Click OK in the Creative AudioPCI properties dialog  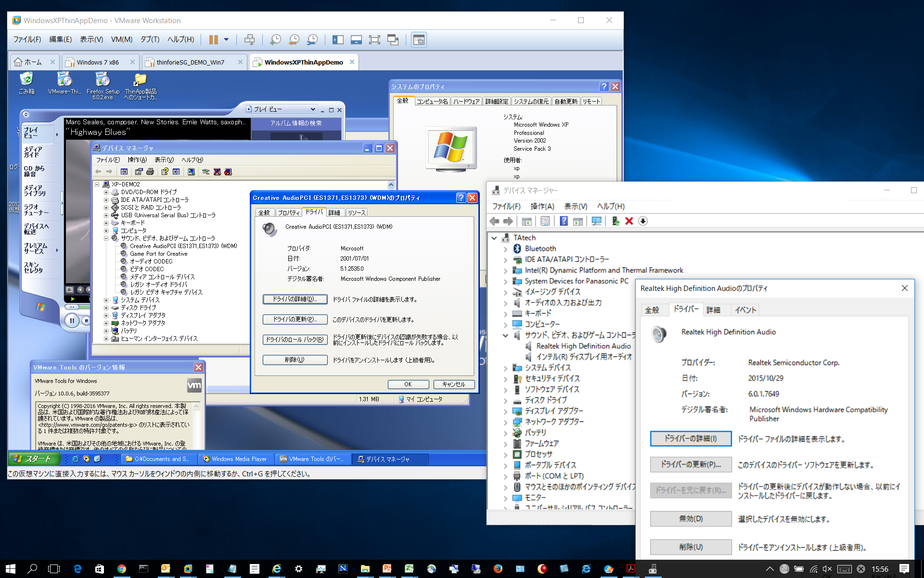[408, 384]
